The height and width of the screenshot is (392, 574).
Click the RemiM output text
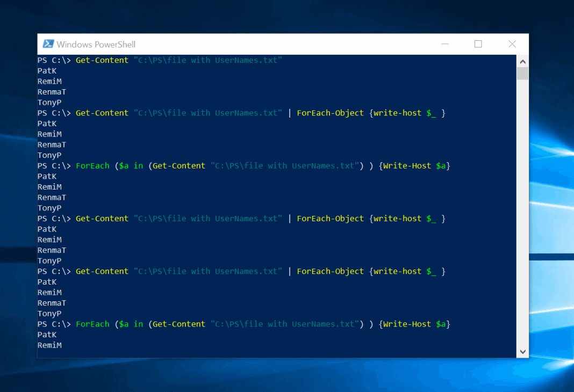pyautogui.click(x=49, y=81)
